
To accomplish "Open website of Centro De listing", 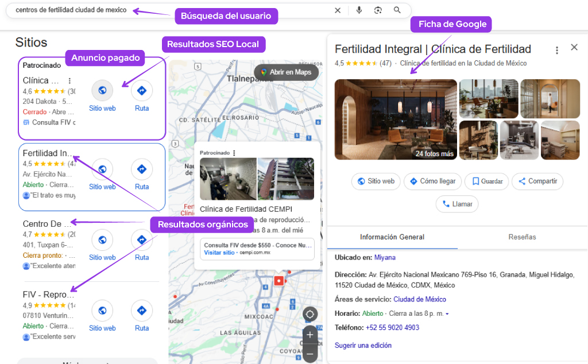I will [x=102, y=240].
